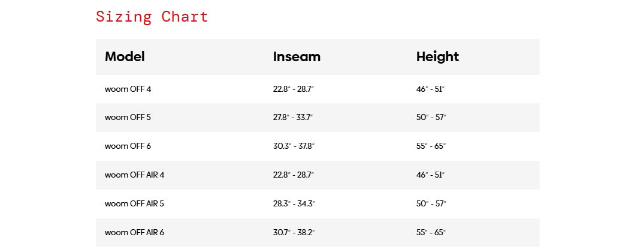Click the Height column header
The width and height of the screenshot is (644, 252).
coord(437,57)
